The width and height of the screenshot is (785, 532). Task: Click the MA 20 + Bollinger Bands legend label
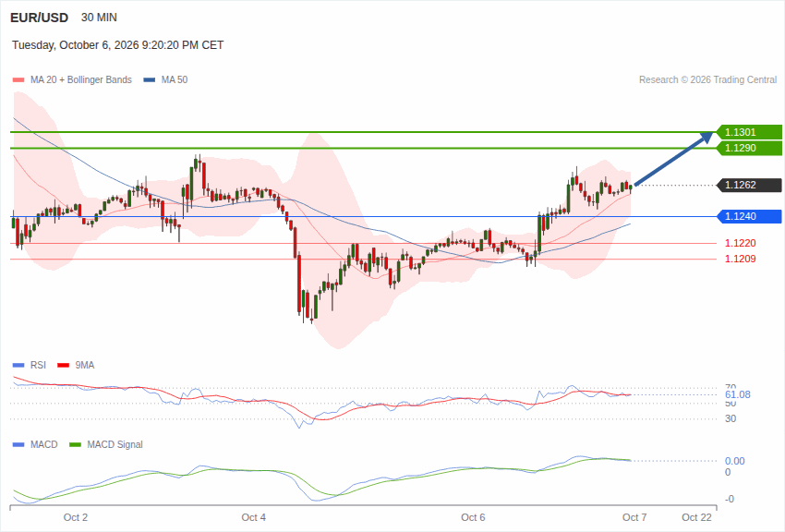[81, 79]
